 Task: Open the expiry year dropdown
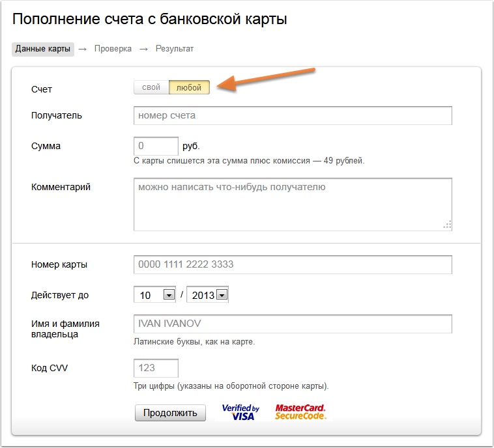click(222, 296)
